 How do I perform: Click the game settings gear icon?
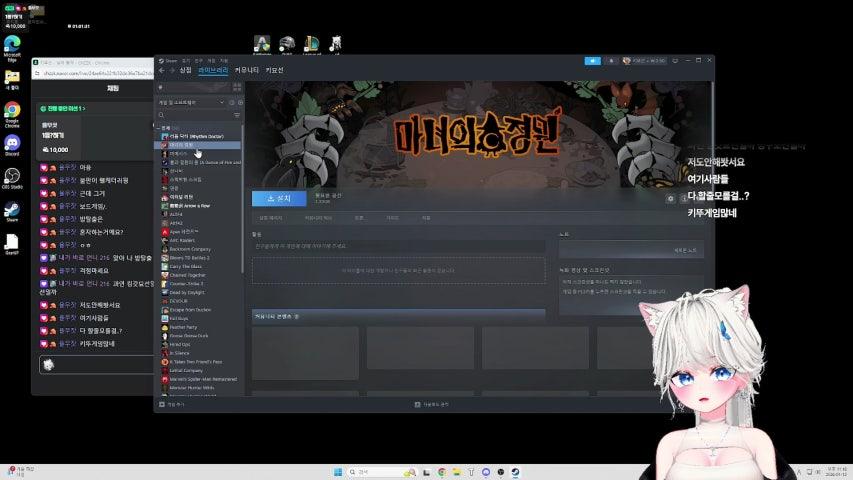(670, 199)
